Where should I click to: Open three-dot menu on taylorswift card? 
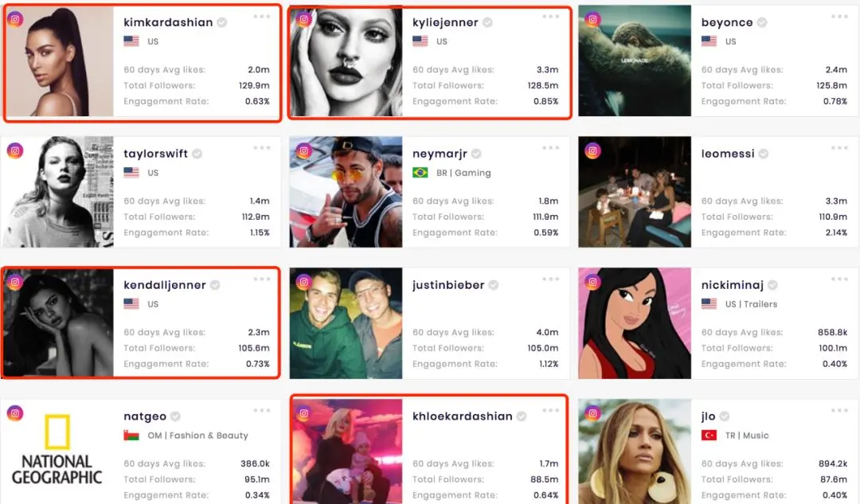click(x=262, y=147)
